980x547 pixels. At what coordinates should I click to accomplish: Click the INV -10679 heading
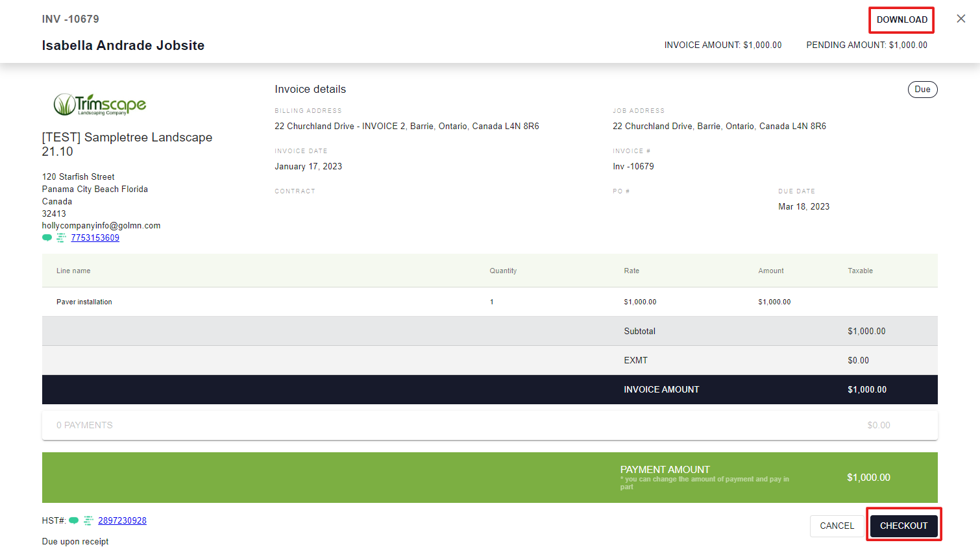click(71, 19)
